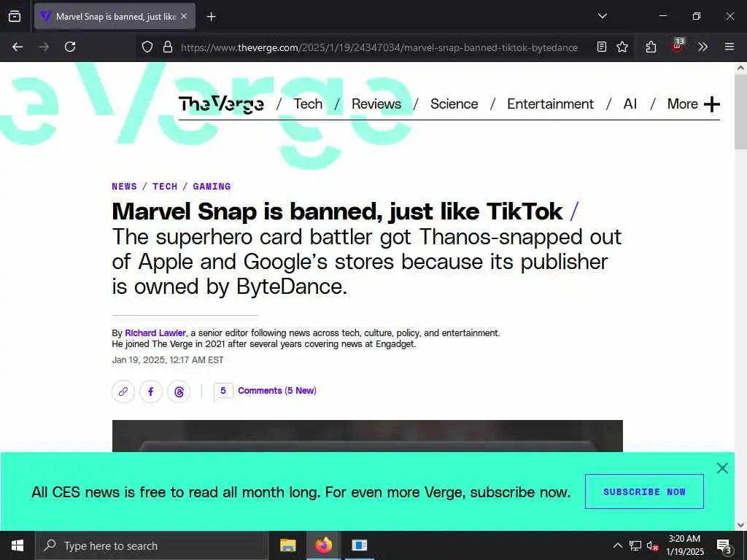Share the article on Threads

click(179, 392)
